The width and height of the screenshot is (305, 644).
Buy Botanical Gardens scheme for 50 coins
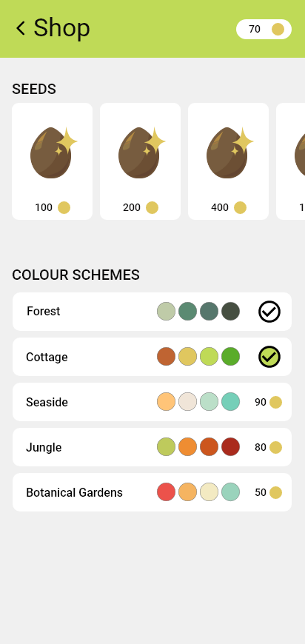pyautogui.click(x=268, y=492)
